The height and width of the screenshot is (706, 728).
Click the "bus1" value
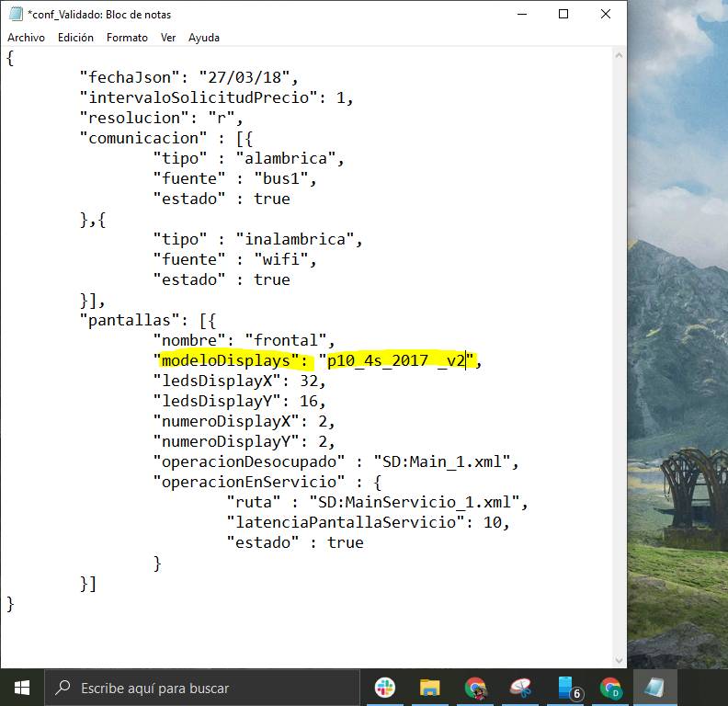(281, 178)
